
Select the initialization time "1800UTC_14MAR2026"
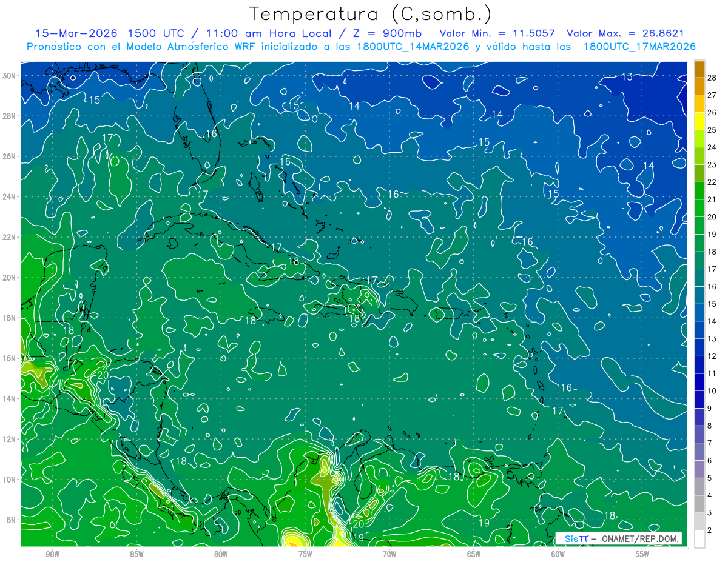coord(413,47)
